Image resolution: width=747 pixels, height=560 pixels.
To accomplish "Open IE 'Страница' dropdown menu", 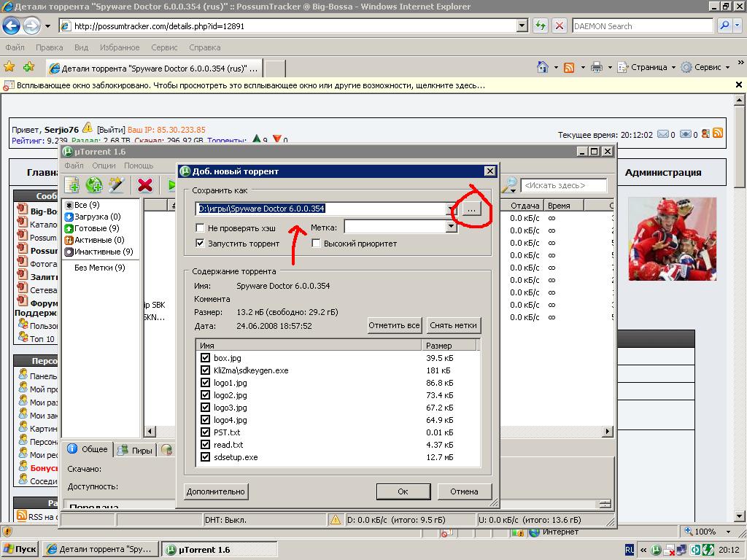I will coord(647,67).
